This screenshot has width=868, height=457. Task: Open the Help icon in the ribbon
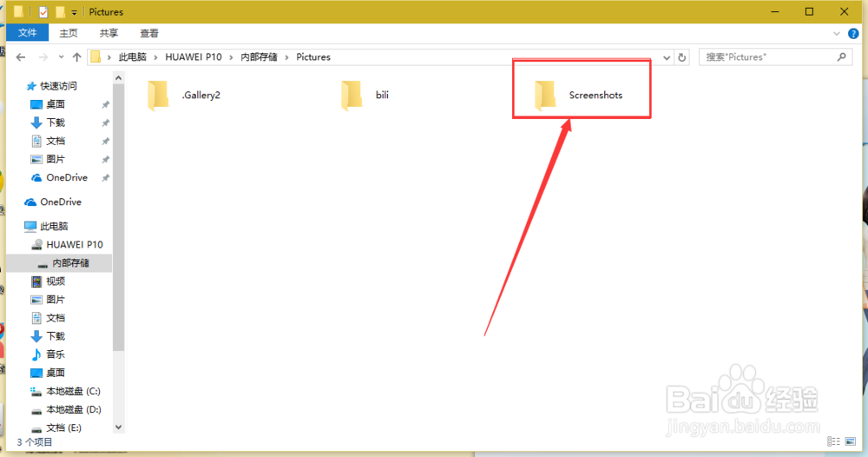853,34
